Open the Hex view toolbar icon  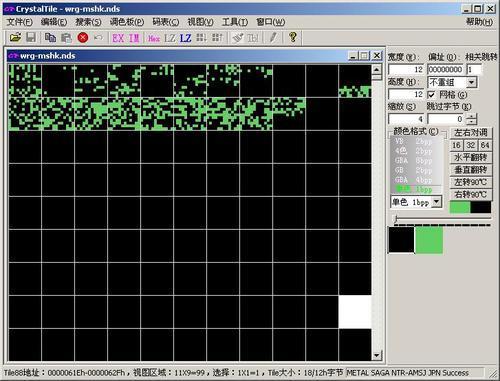point(154,38)
